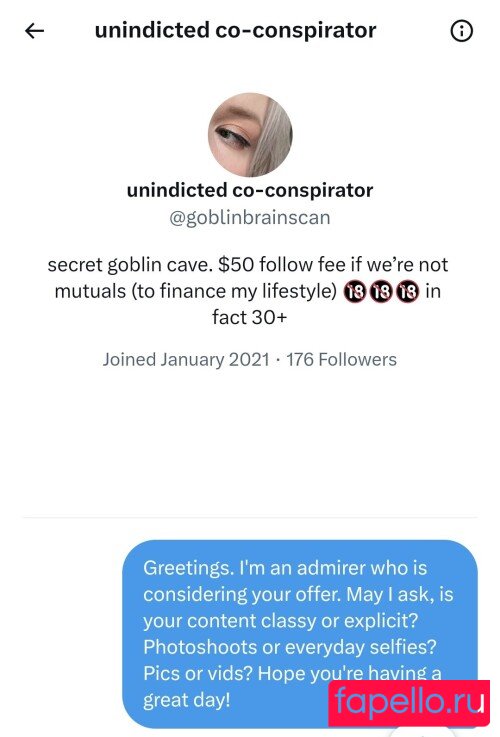Open the @goblinbrainscan handle link
Viewport: 500px width, 737px height.
[250, 218]
